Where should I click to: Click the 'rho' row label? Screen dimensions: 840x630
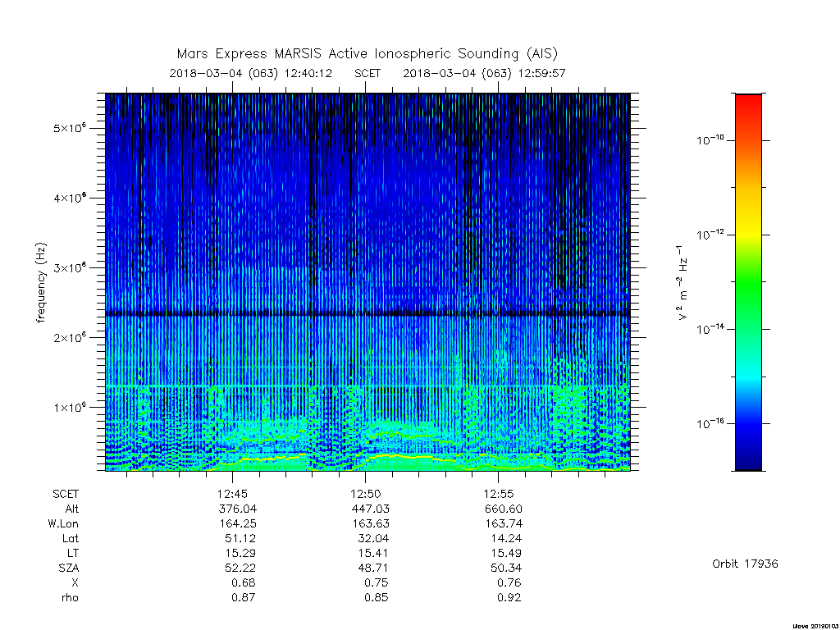pyautogui.click(x=70, y=597)
